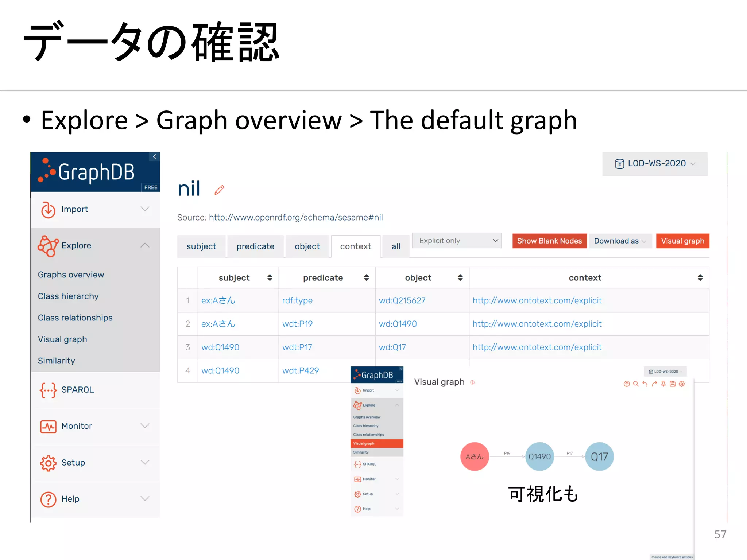Click the info icon next to the Visual graph title
The image size is (747, 560).
click(472, 382)
